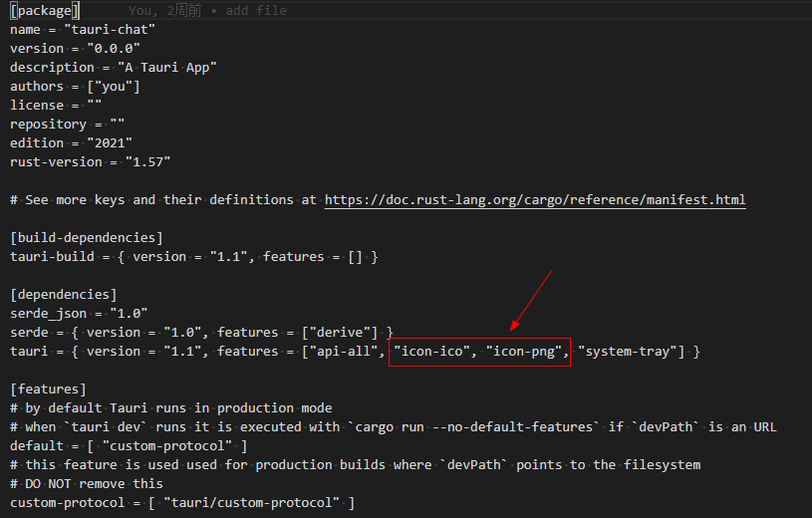This screenshot has height=518, width=812.
Task: Click the "See more keys" comment text
Action: (x=163, y=200)
